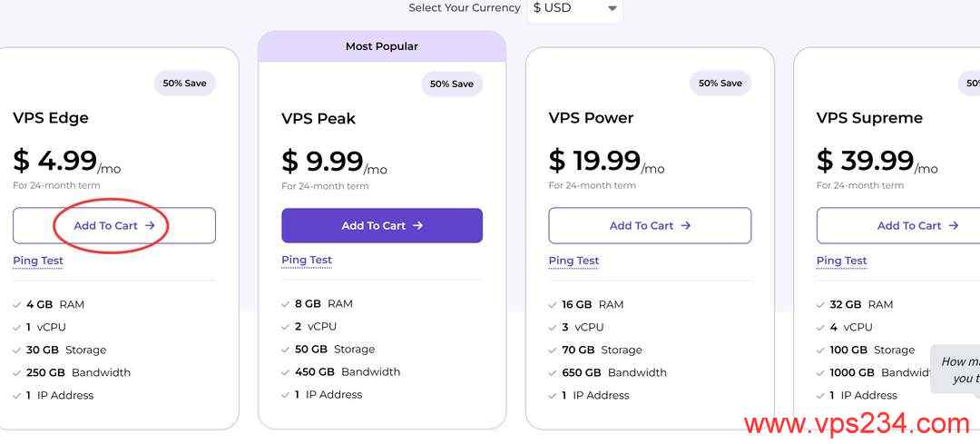Viewport: 980px width, 444px height.
Task: Click the currency dropdown arrow
Action: coord(612,9)
